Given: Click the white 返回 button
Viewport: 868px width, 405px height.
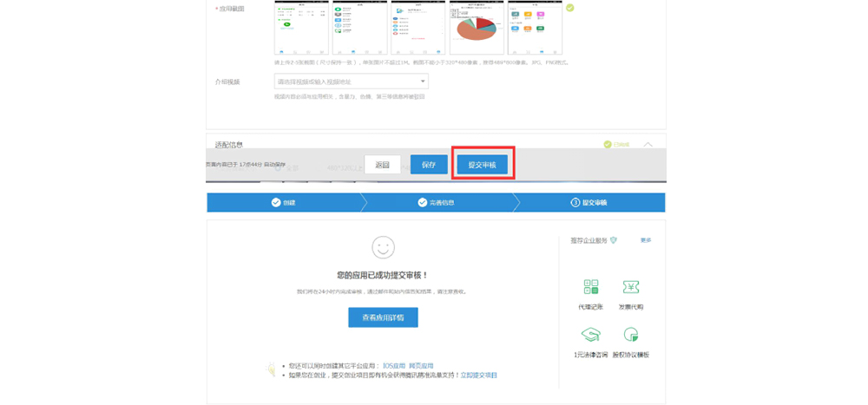Looking at the screenshot, I should click(x=383, y=164).
